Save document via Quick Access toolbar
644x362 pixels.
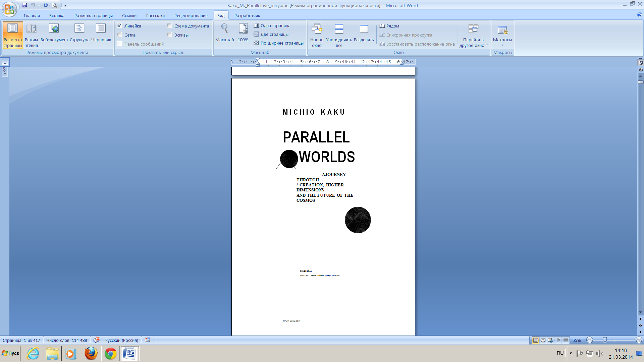(x=24, y=5)
